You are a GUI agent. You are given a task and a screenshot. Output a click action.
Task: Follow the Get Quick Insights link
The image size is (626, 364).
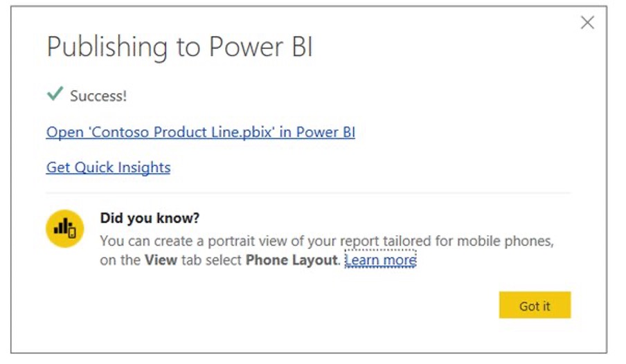[108, 167]
